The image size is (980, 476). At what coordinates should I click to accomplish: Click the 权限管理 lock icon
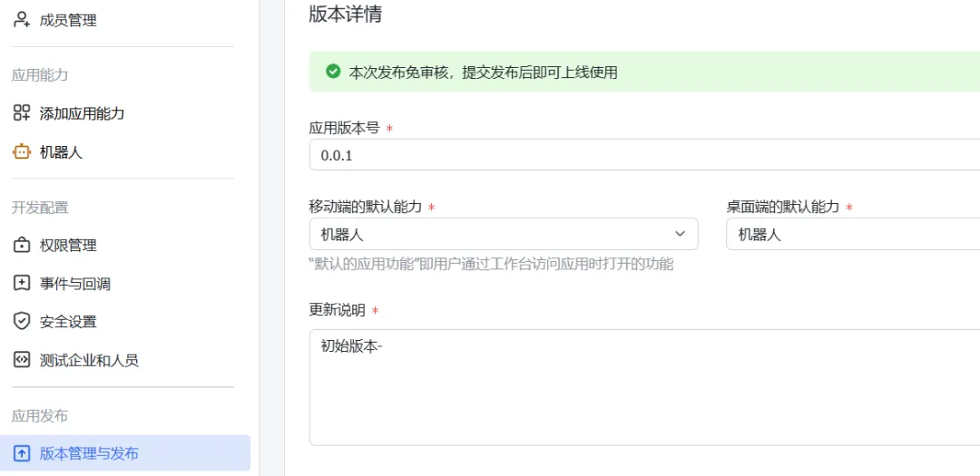pyautogui.click(x=22, y=245)
